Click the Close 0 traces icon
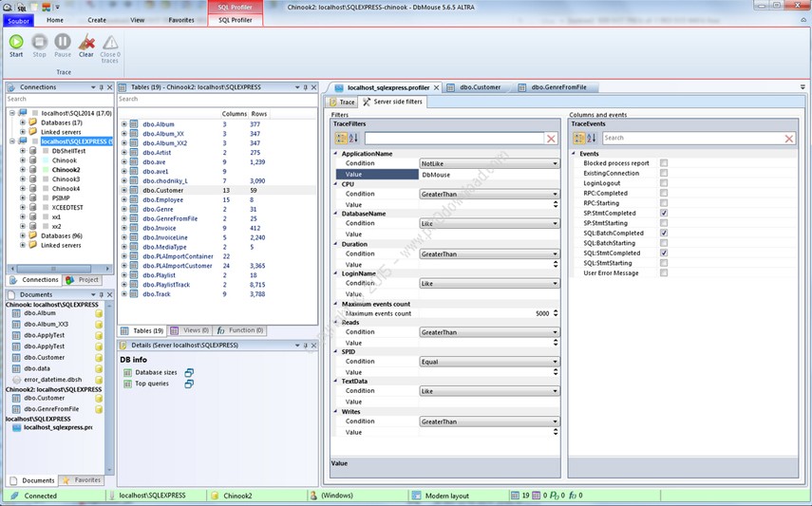 110,42
